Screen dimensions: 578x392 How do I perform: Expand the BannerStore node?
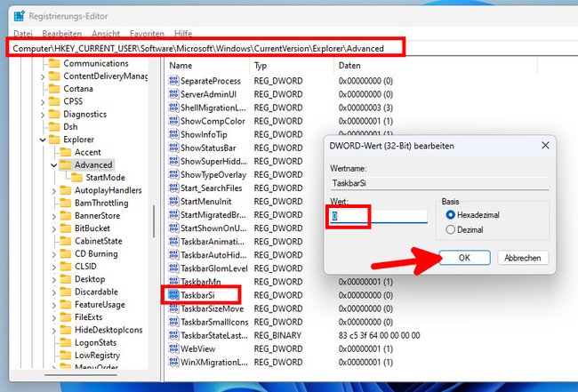coord(54,216)
